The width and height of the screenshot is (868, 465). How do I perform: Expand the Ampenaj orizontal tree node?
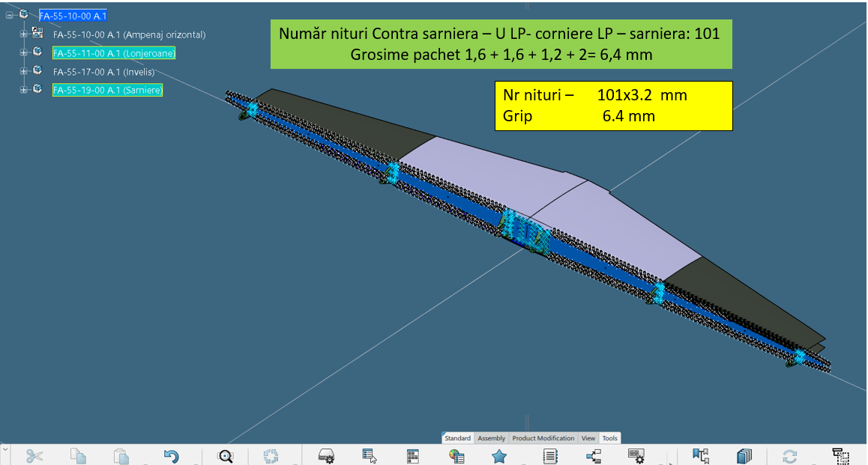[x=23, y=34]
